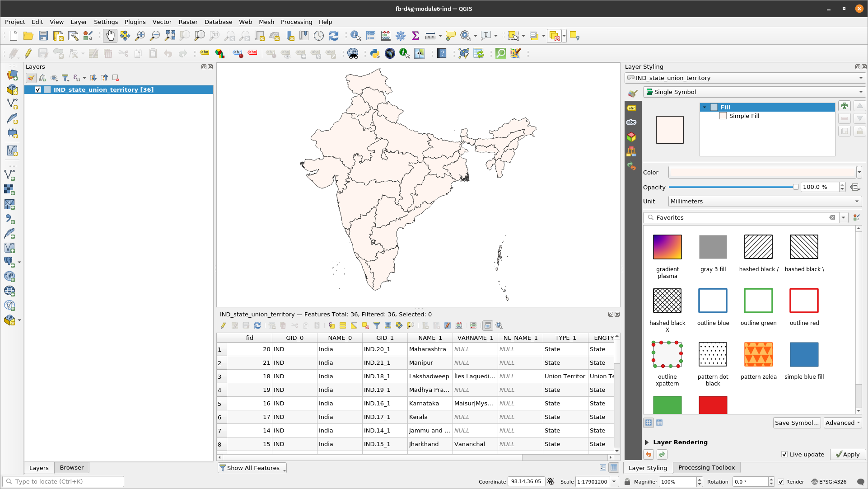Save the project with the floppy disk icon
Viewport: 868px width, 489px height.
(x=43, y=36)
